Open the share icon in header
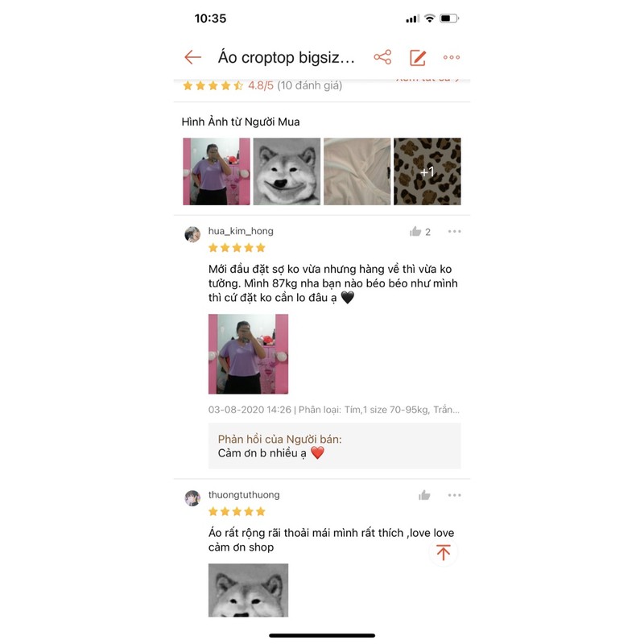The width and height of the screenshot is (644, 644). click(x=382, y=57)
